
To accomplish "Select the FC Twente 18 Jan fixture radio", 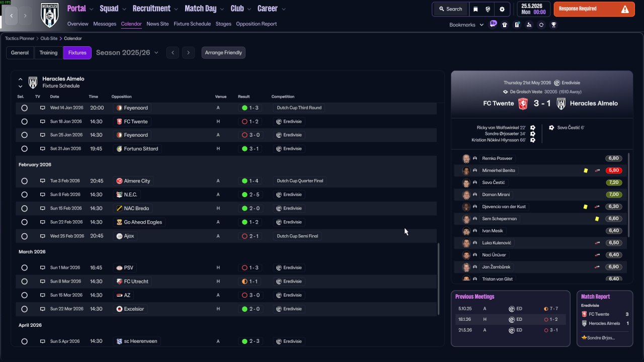I will click(x=24, y=122).
